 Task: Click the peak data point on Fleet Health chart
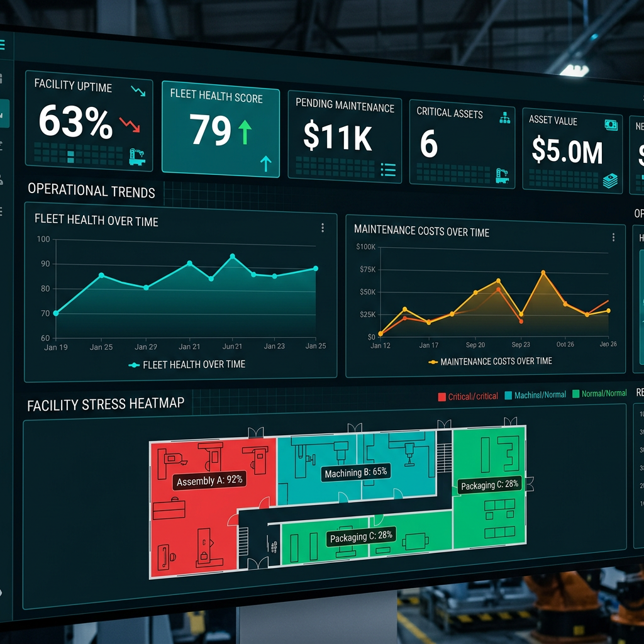tap(232, 257)
